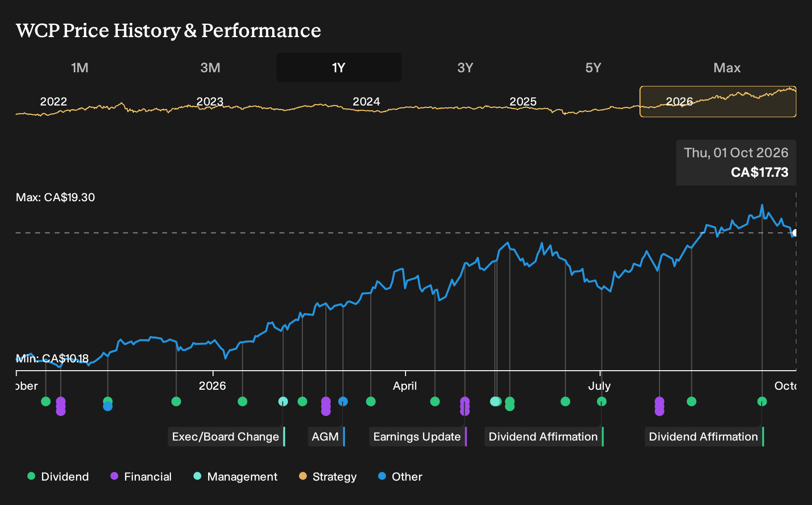Click 2022 in the overview sparkline
The width and height of the screenshot is (812, 505).
pos(53,102)
